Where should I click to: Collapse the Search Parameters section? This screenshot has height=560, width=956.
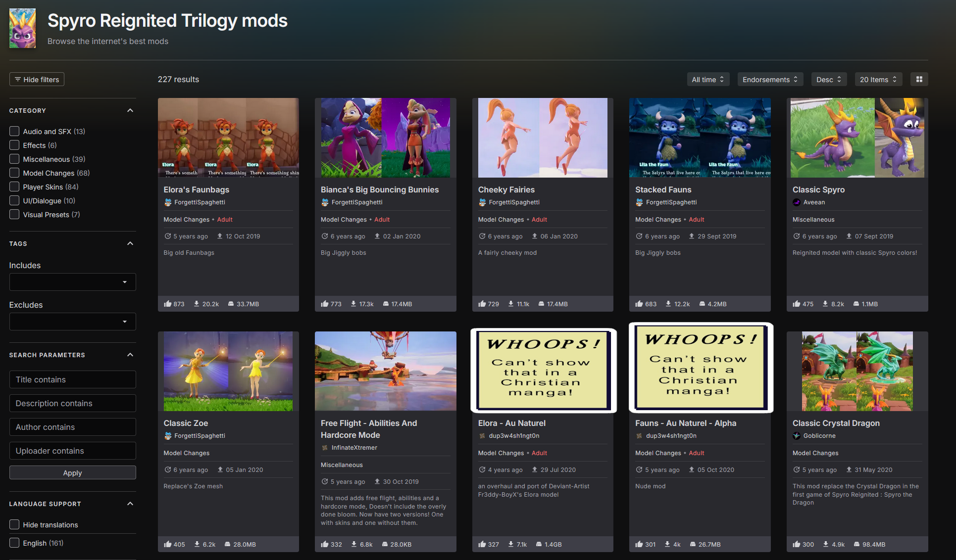[130, 355]
